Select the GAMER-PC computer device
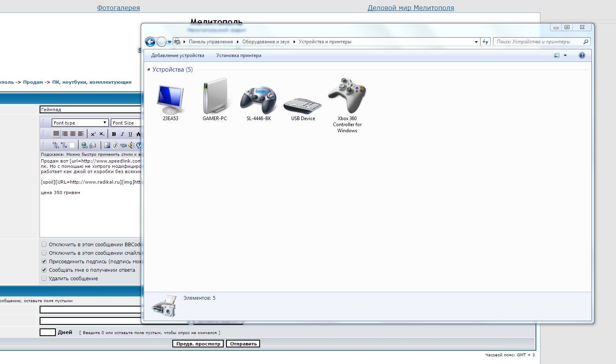This screenshot has height=364, width=616. [x=215, y=99]
